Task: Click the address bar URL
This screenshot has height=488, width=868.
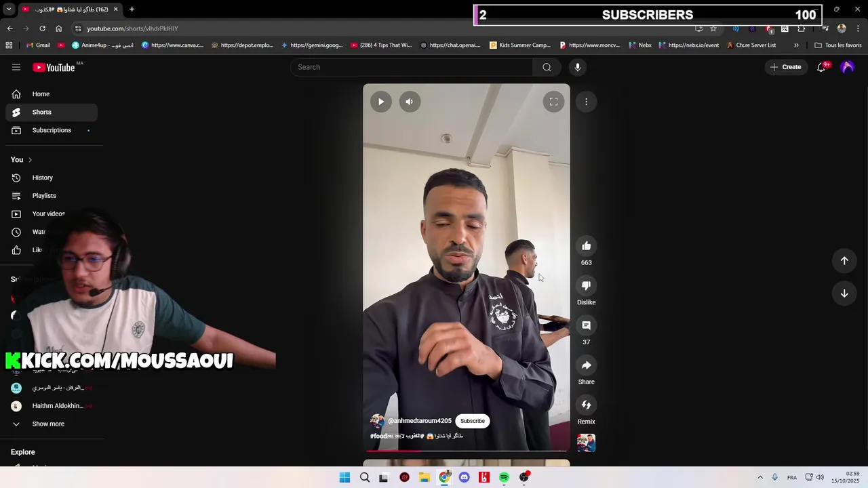Action: (132, 28)
